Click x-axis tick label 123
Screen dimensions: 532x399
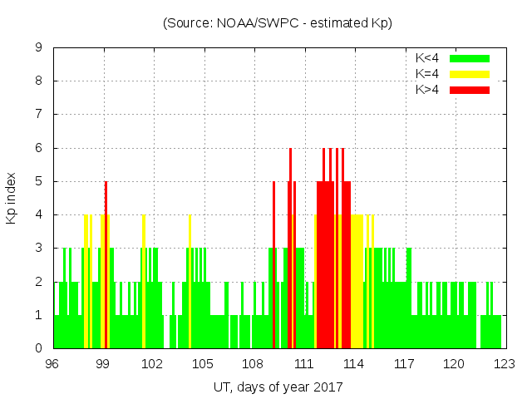(x=504, y=364)
